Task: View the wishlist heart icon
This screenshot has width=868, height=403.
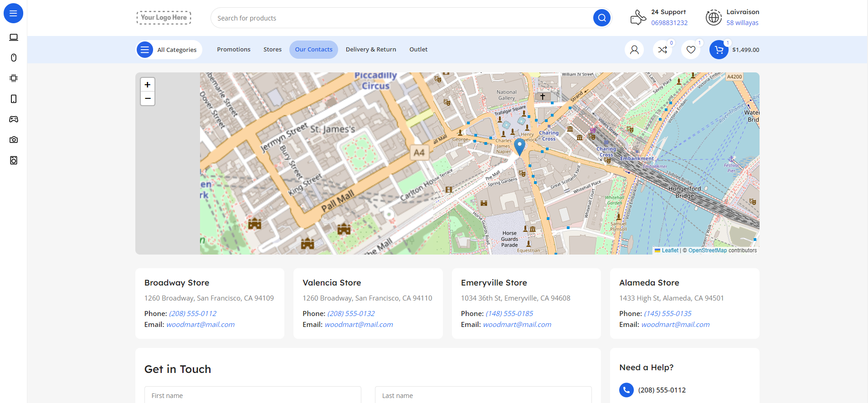Action: click(691, 50)
